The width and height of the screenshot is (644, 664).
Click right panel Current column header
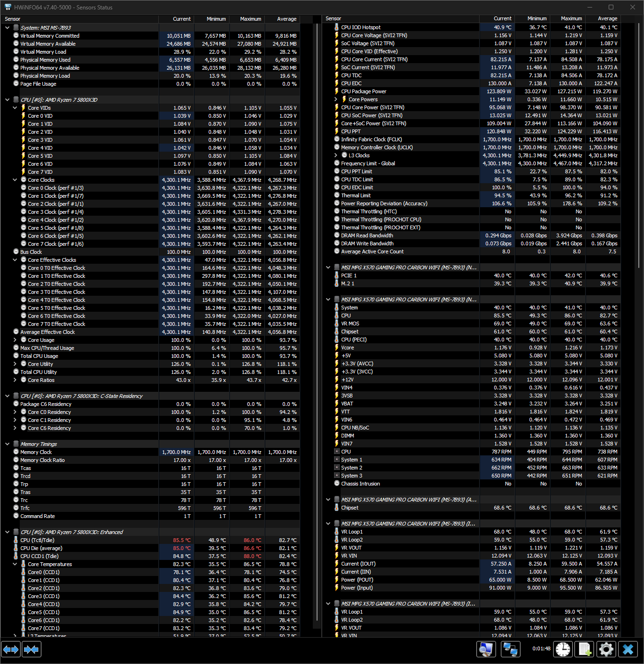[x=497, y=19]
